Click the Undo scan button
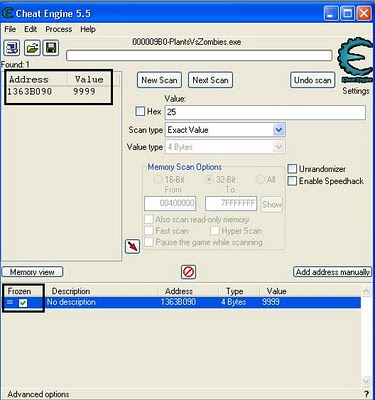375x400 pixels. [312, 80]
